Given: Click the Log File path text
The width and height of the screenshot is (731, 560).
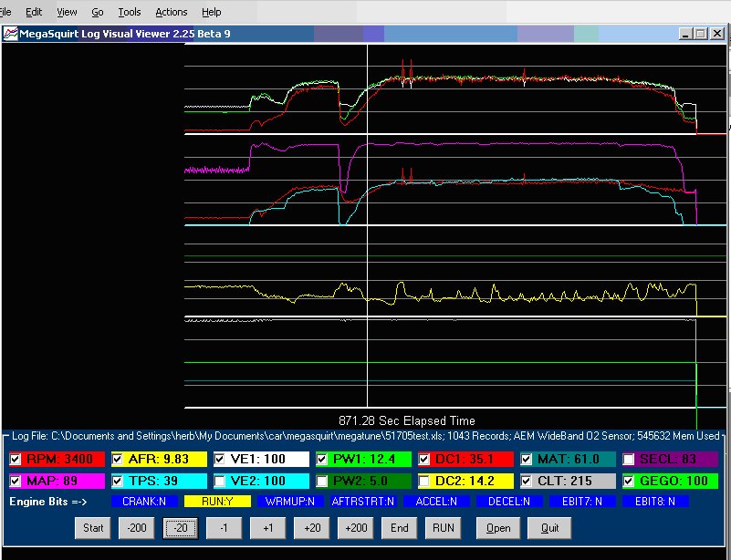Looking at the screenshot, I should click(365, 436).
